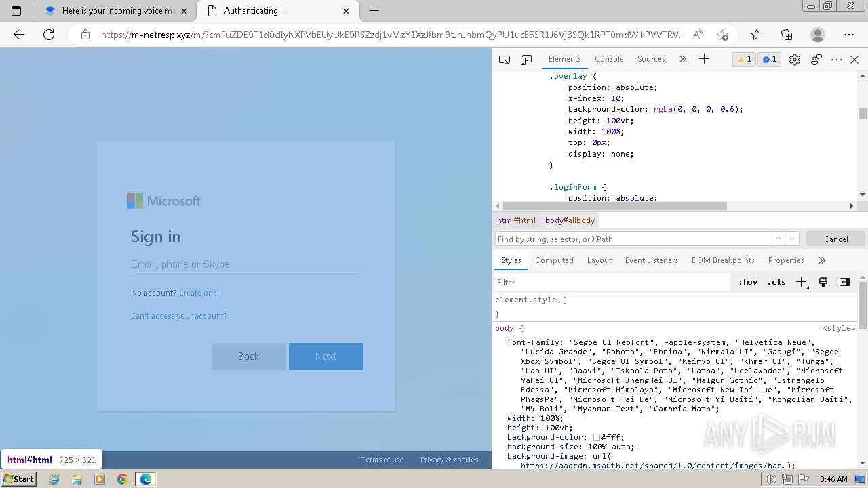The height and width of the screenshot is (488, 868).
Task: Click the #fff background color swatch
Action: pos(597,438)
